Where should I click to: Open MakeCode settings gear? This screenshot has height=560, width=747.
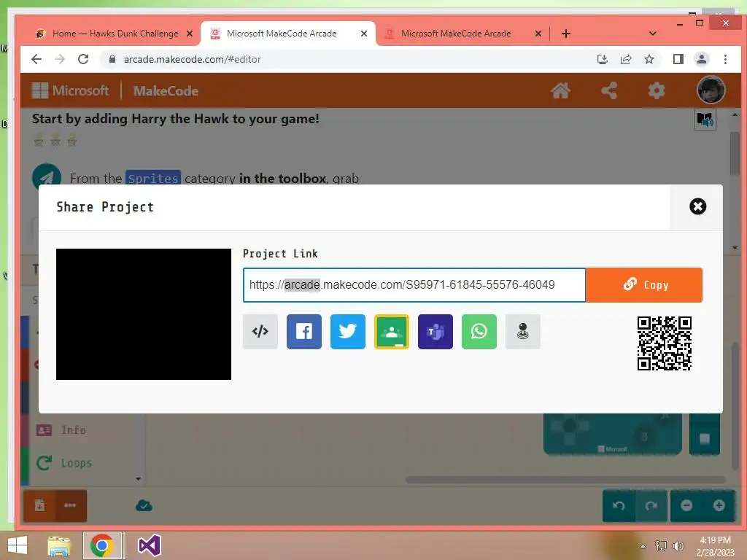pos(657,90)
